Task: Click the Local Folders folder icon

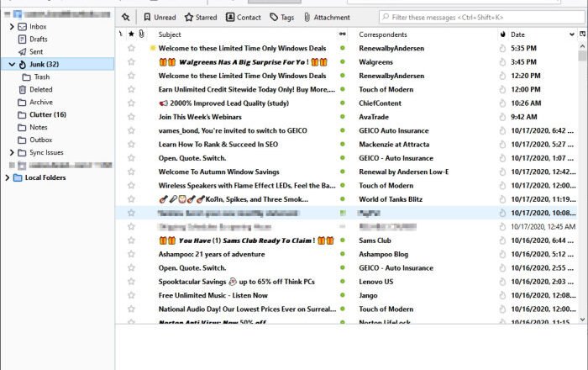Action: click(x=18, y=177)
